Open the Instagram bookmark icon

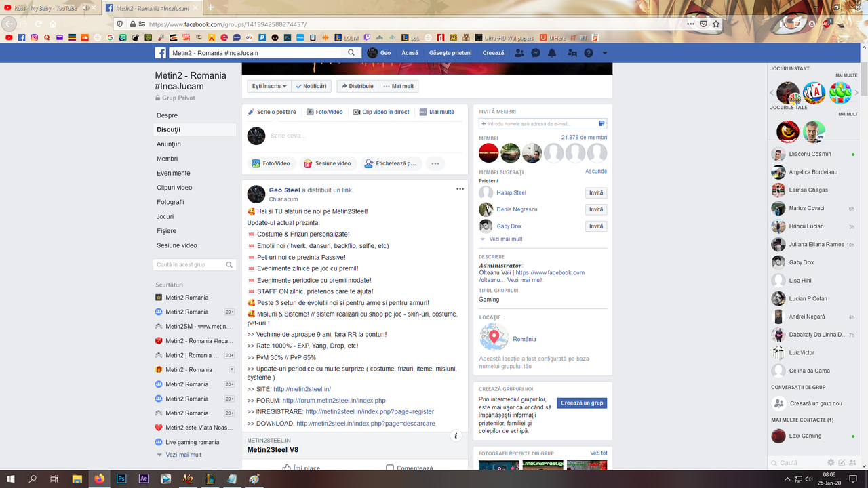[34, 37]
